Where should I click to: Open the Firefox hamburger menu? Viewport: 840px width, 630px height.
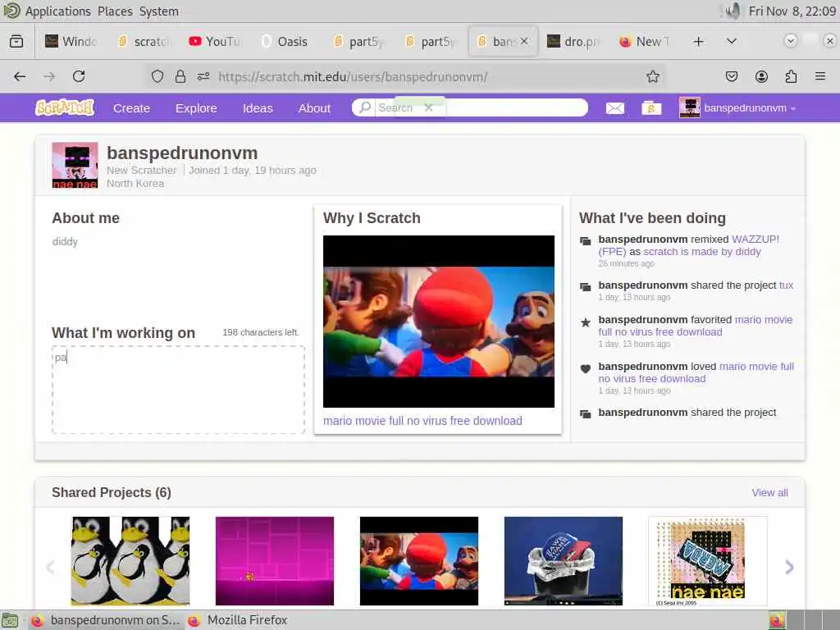(820, 76)
